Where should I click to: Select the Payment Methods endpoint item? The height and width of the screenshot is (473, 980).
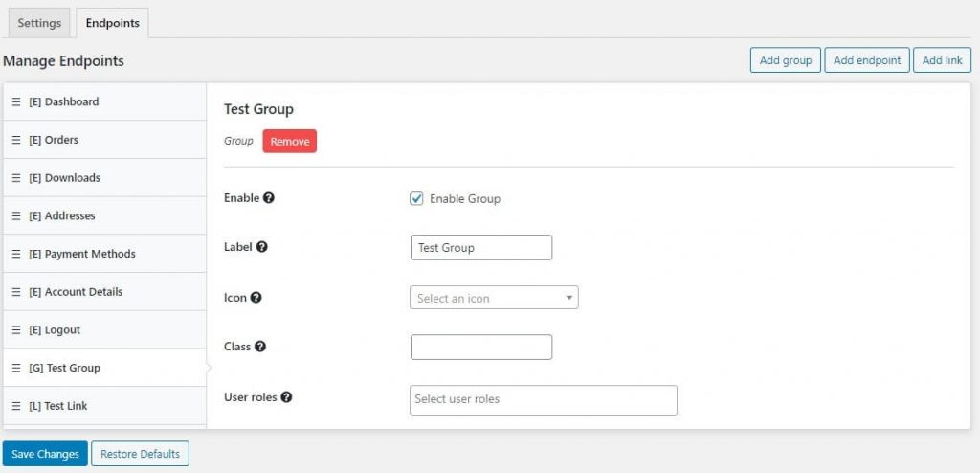90,254
